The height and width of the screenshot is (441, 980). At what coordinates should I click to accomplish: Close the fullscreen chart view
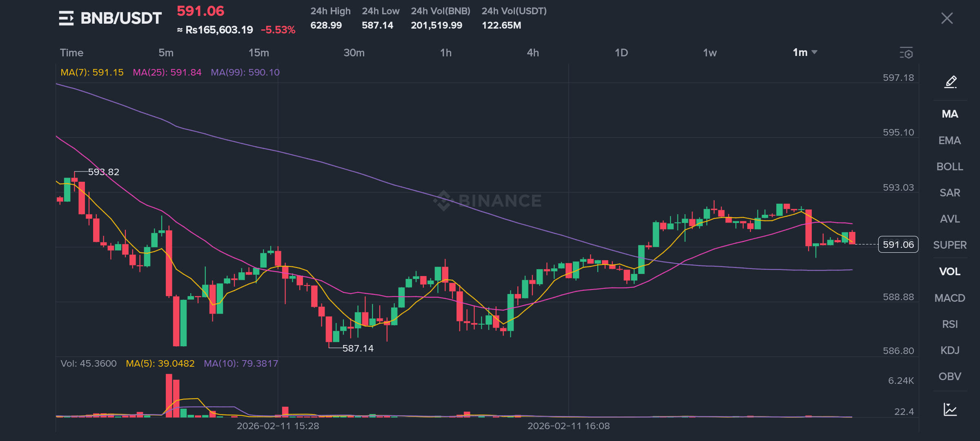point(947,18)
